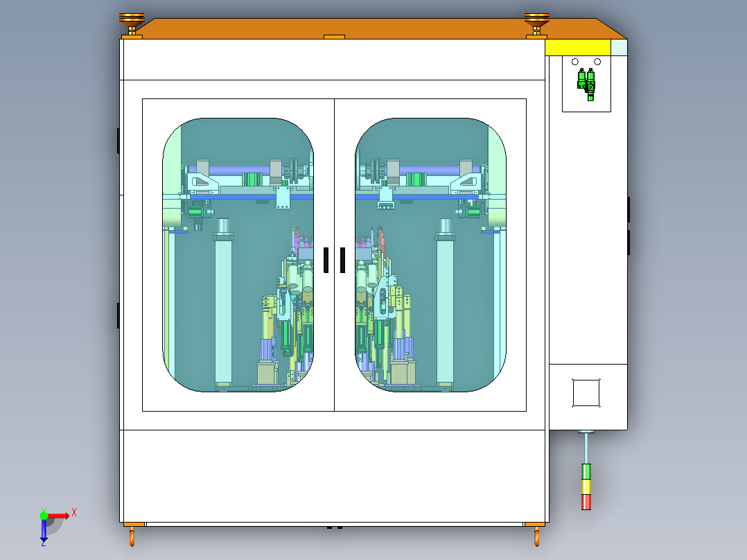
Task: Select the right circular hole above the regulator
Action: (597, 62)
